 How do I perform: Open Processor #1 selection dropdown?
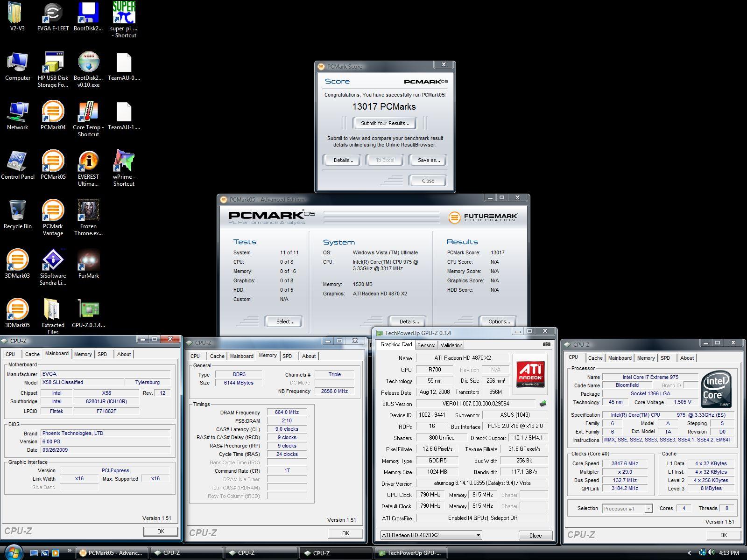click(x=627, y=509)
